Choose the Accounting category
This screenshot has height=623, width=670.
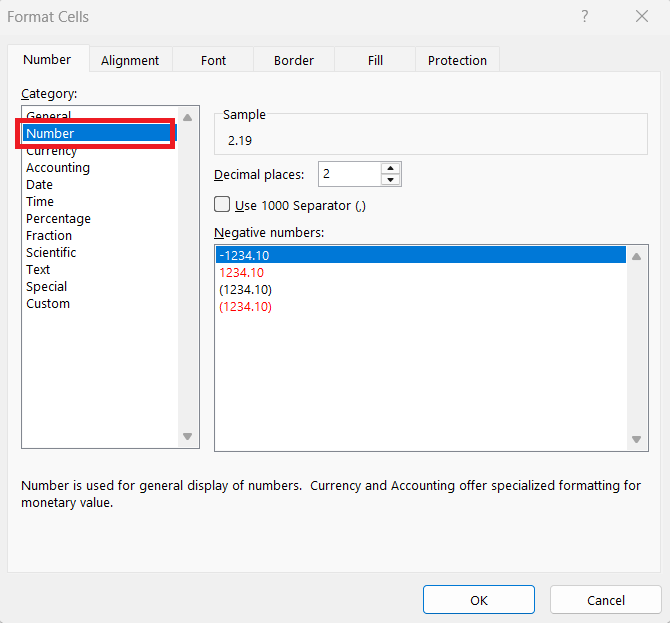coord(100,168)
